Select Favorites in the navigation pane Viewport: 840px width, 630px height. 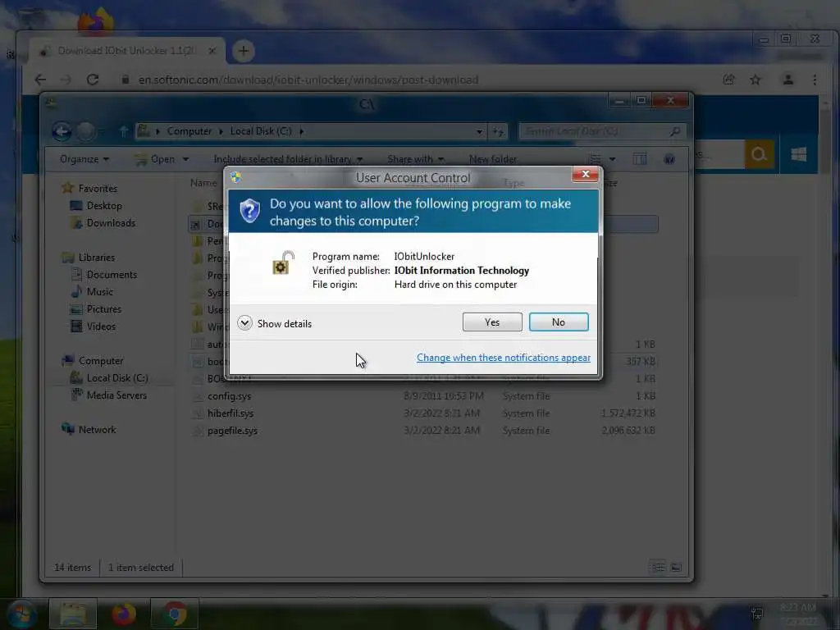[x=98, y=189]
